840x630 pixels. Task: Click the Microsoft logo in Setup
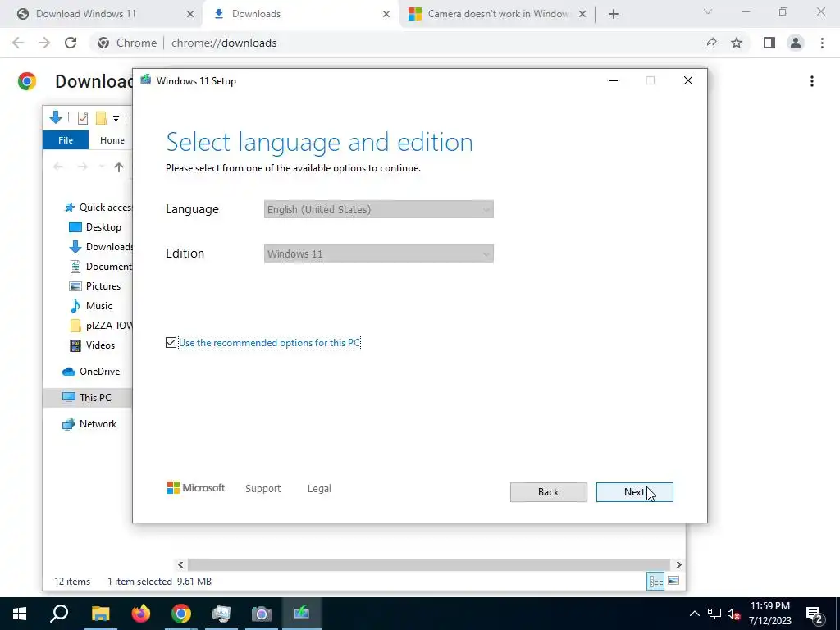point(196,488)
